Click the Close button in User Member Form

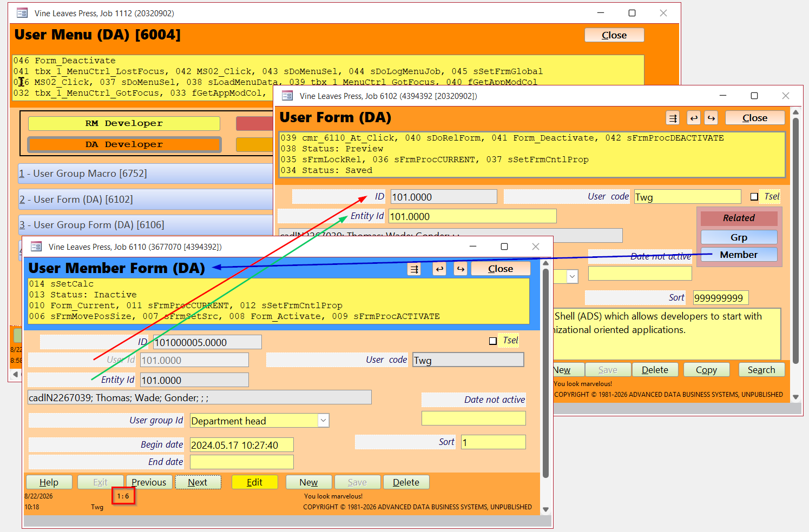[x=501, y=269]
